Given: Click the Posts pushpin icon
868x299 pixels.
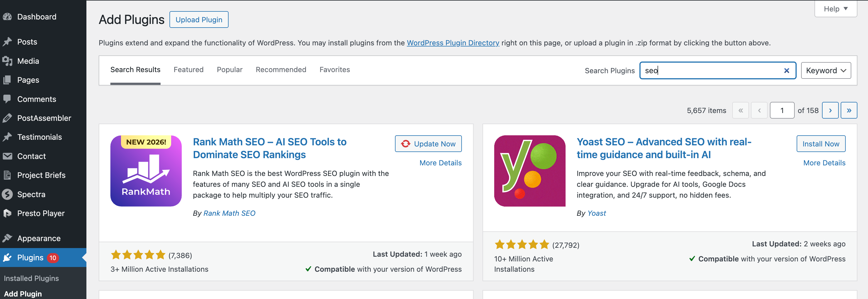Looking at the screenshot, I should [8, 42].
